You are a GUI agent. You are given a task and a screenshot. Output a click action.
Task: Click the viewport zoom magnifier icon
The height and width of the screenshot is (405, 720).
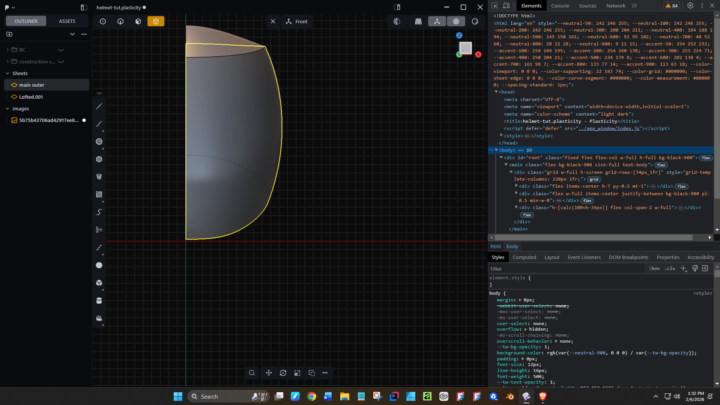click(252, 373)
